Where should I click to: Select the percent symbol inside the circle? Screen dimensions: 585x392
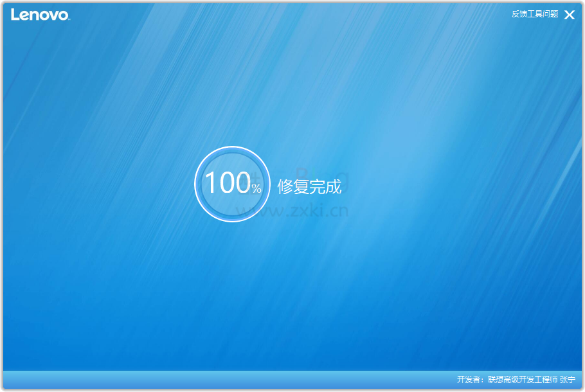256,188
